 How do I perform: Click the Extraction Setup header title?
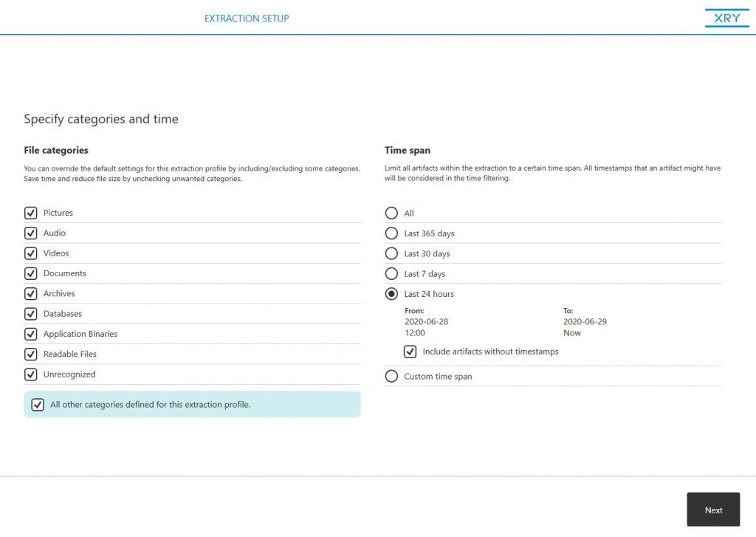(247, 18)
